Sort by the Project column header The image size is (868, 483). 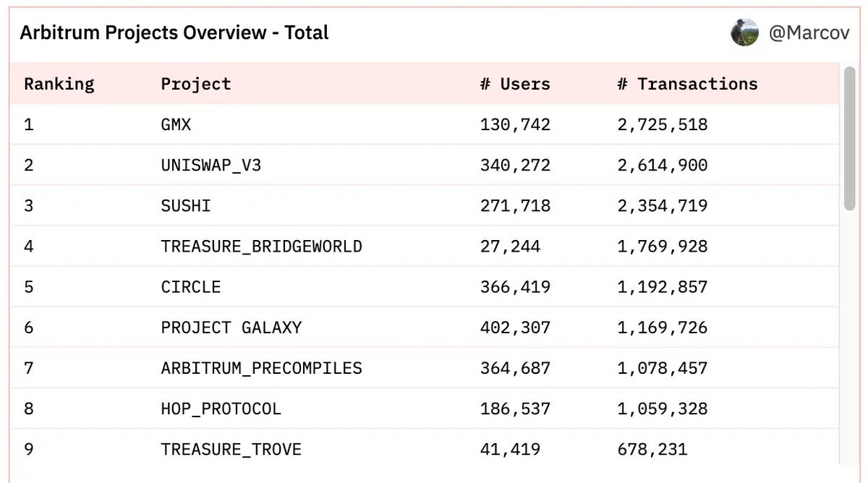(196, 84)
